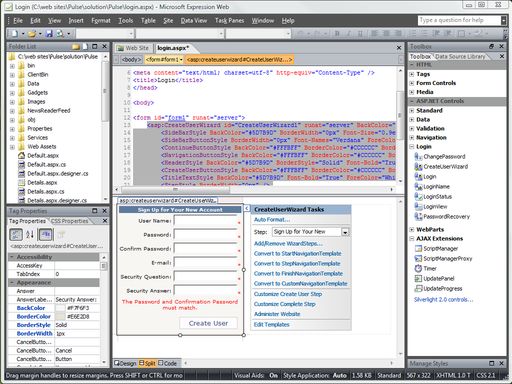Open the Data View menu
The width and height of the screenshot is (512, 384).
click(x=194, y=21)
